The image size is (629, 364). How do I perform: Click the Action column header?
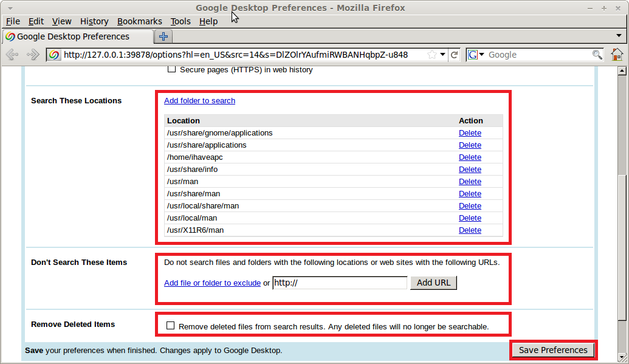click(471, 121)
